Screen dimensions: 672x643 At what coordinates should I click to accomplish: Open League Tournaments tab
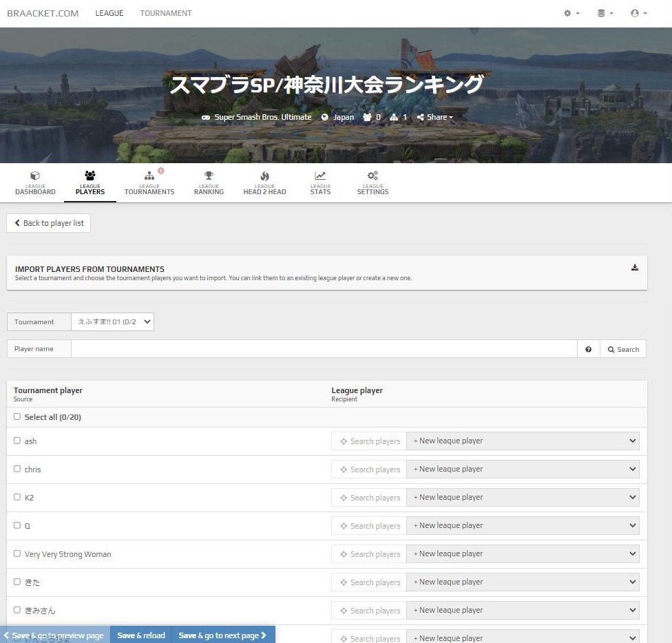click(149, 183)
